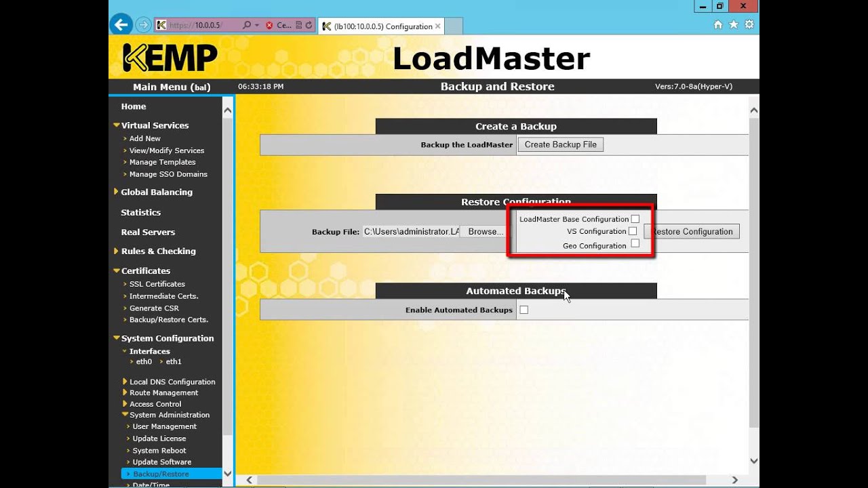Viewport: 868px width, 488px height.
Task: Tick the VS Configuration checkbox
Action: pos(633,231)
